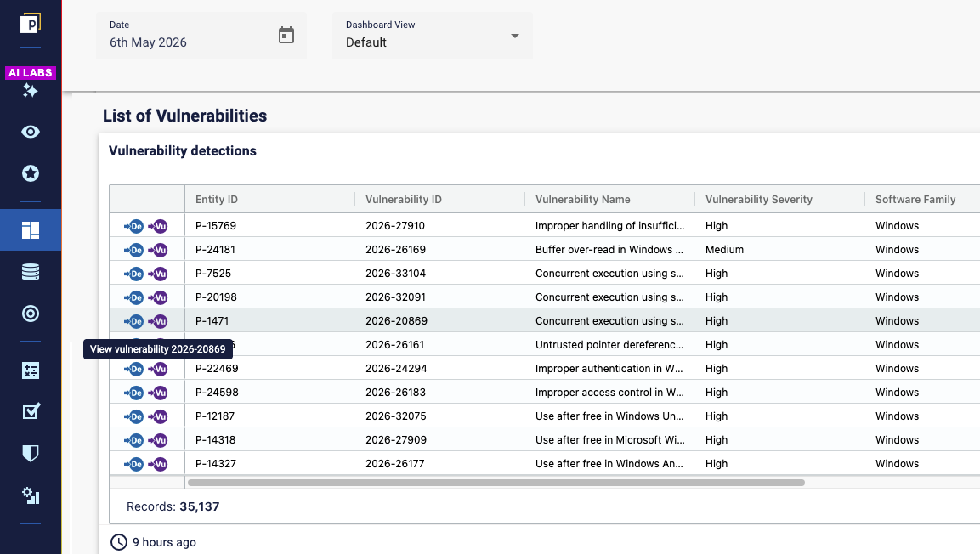Click the Vu icon for row P-14318
980x554 pixels.
[x=158, y=440]
